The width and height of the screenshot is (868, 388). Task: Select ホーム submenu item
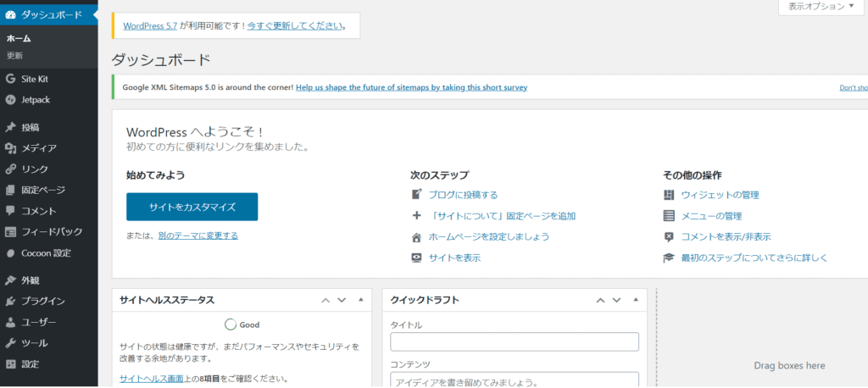pos(19,39)
